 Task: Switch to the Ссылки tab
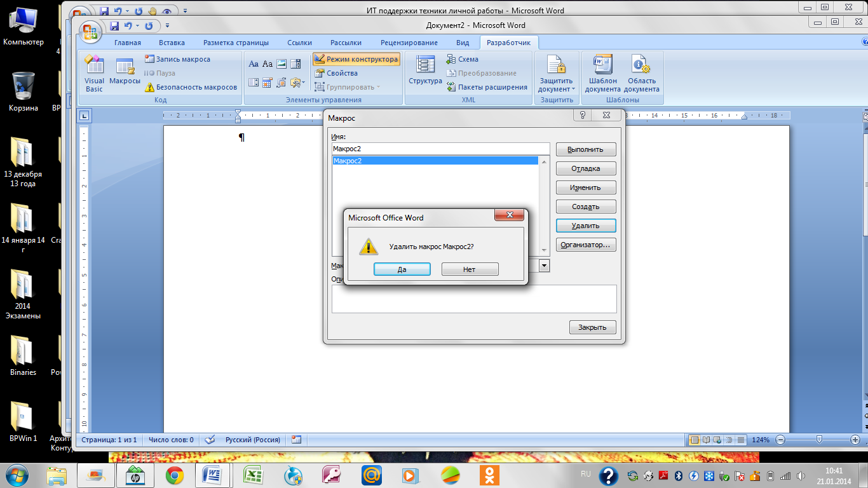click(x=299, y=43)
